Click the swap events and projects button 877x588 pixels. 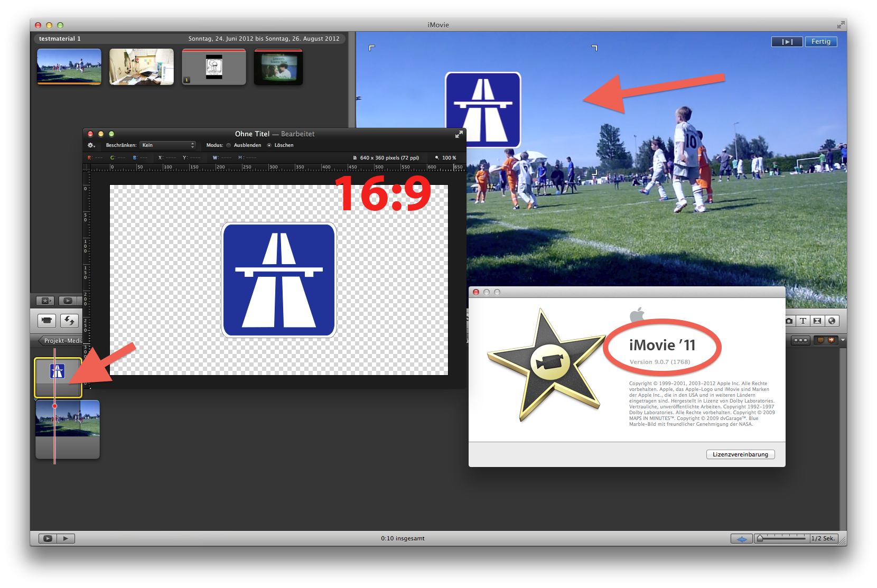pos(69,320)
